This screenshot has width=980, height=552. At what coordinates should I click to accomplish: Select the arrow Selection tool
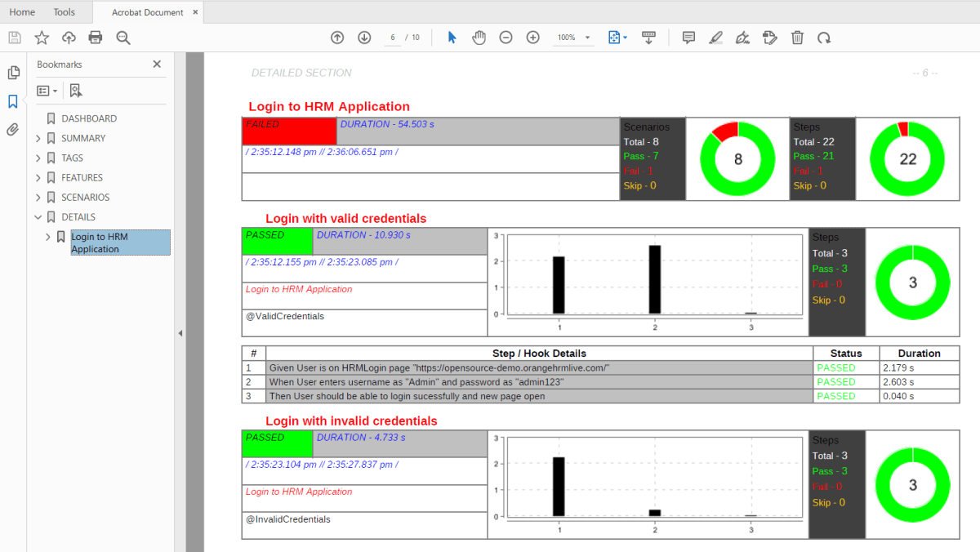coord(452,38)
